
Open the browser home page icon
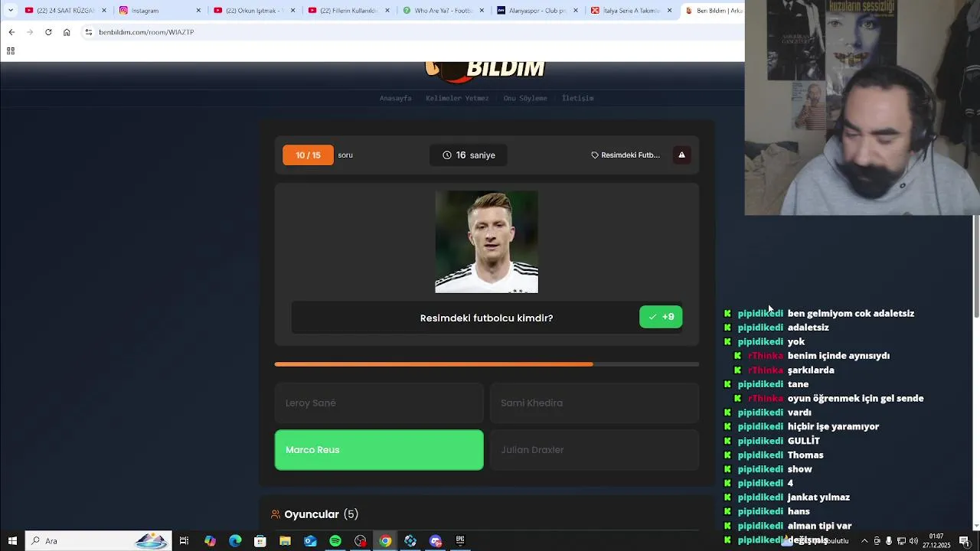coord(67,32)
